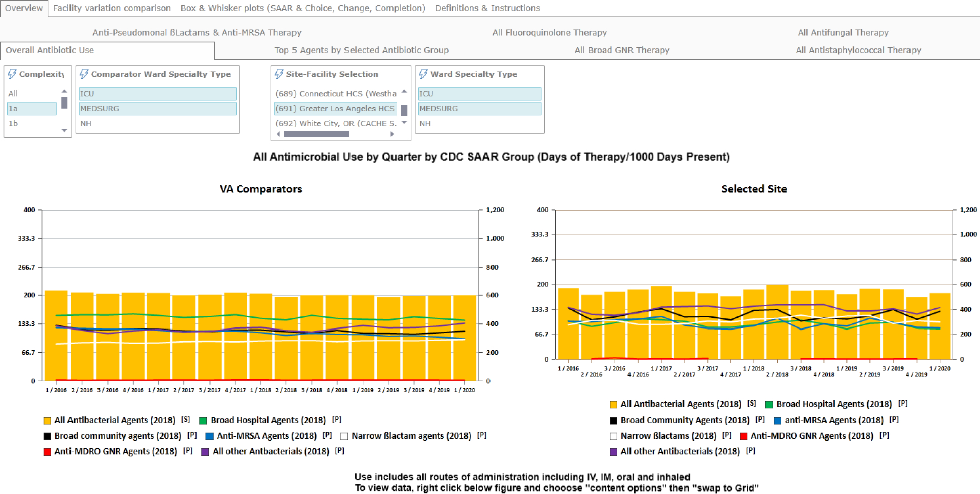Viewport: 980px width, 494px height.
Task: Click VA Comparators Broad Hospital Agents green swatch
Action: click(x=203, y=421)
